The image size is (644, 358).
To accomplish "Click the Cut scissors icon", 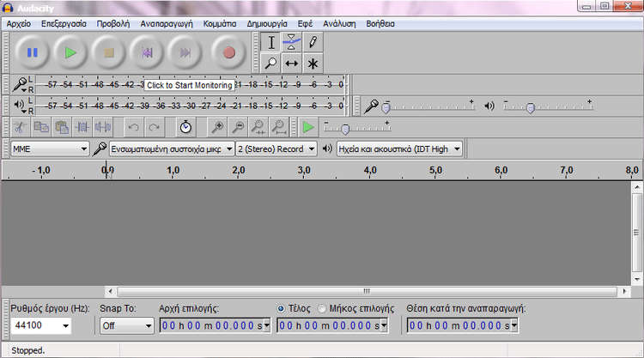I will [20, 127].
